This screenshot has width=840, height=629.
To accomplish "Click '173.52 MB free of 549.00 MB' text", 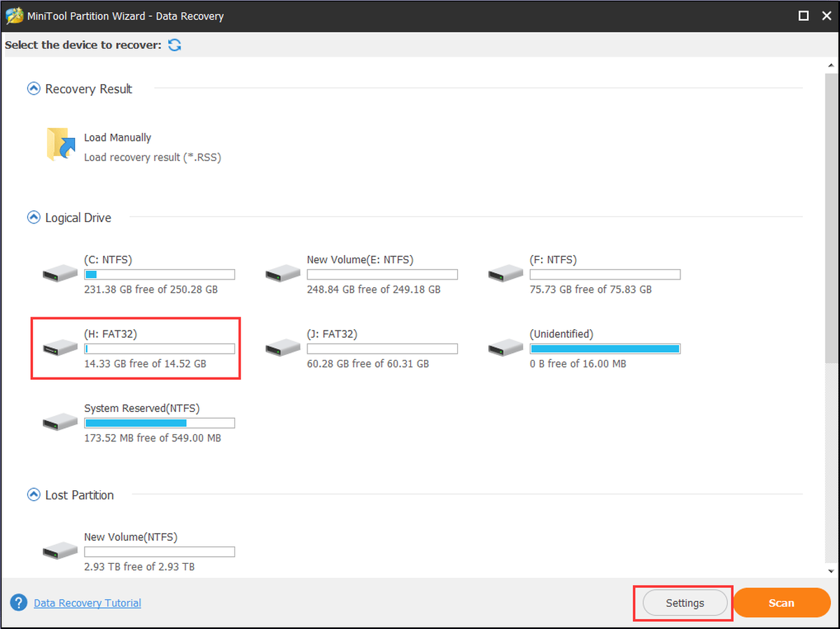I will (x=153, y=438).
